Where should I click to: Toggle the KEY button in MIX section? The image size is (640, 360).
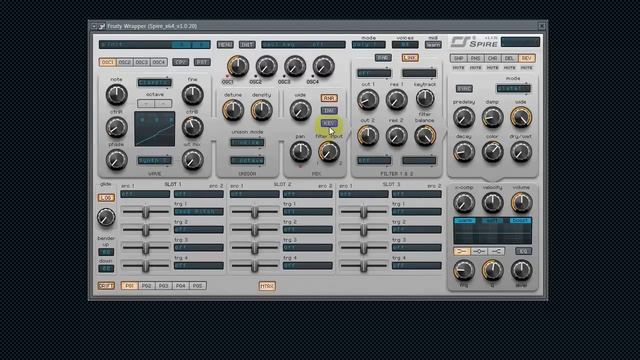[x=329, y=122]
